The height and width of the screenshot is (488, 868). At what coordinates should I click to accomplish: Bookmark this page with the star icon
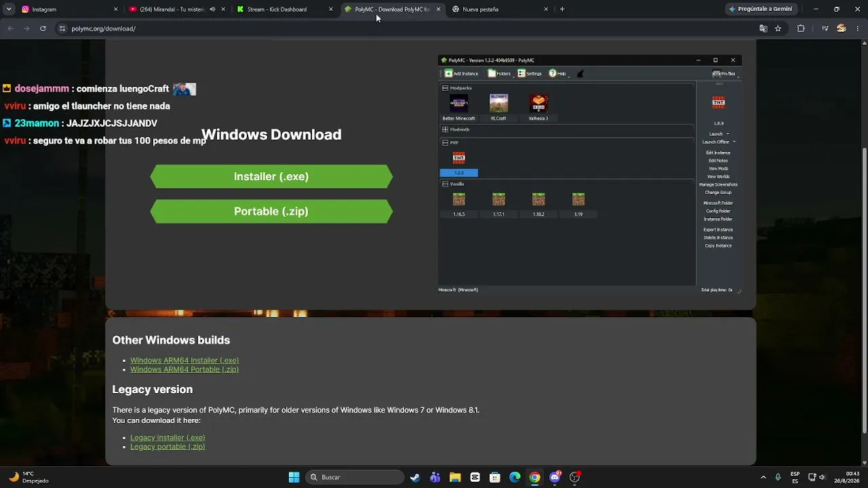point(778,28)
